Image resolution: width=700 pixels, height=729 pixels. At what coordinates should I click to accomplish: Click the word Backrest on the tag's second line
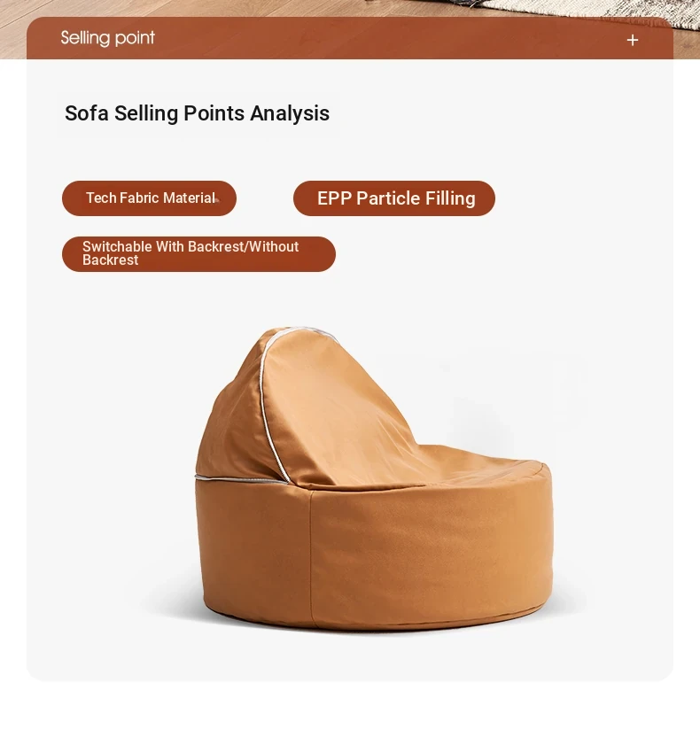click(x=110, y=260)
